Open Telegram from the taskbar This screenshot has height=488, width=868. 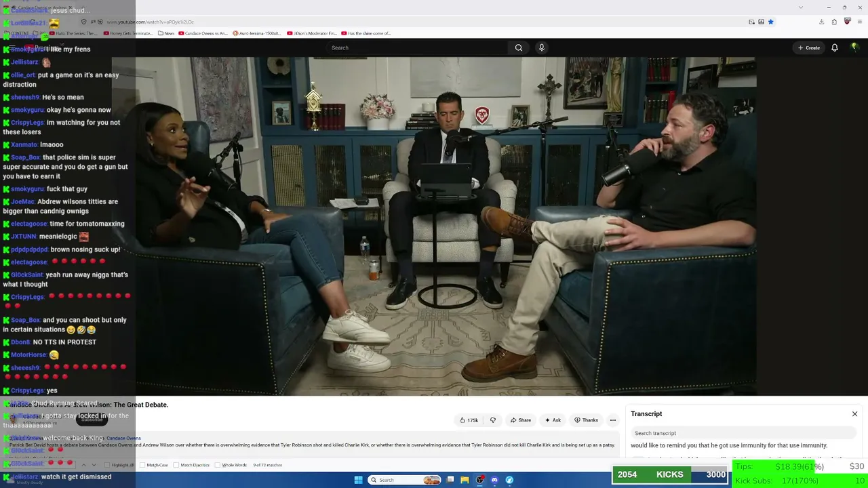[x=509, y=480]
